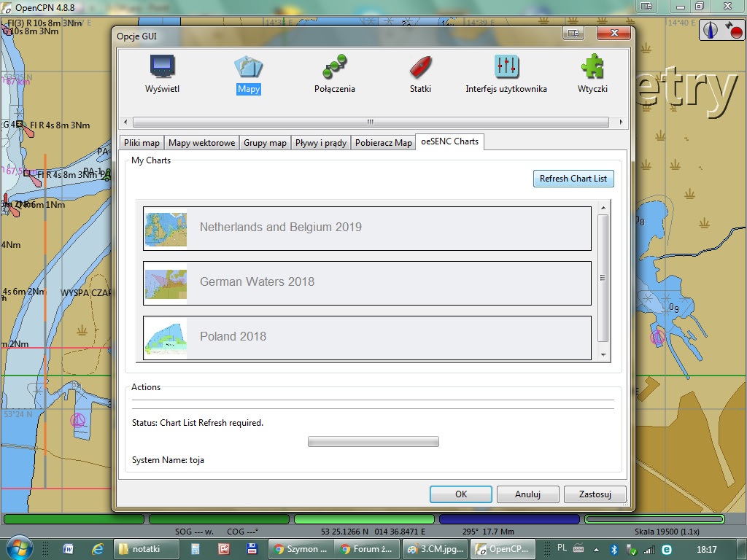Switch to the Pobieracz Map tab
Image resolution: width=747 pixels, height=560 pixels.
tap(384, 143)
